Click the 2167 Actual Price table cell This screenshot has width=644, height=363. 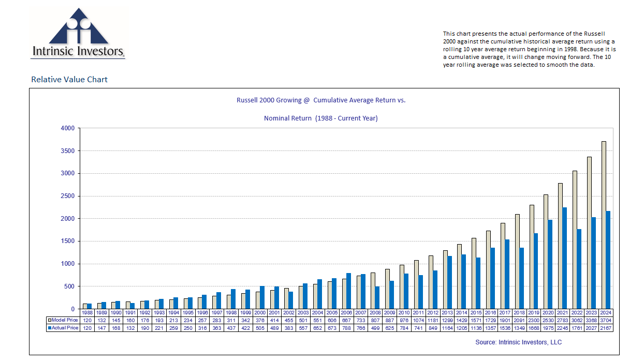pyautogui.click(x=606, y=328)
